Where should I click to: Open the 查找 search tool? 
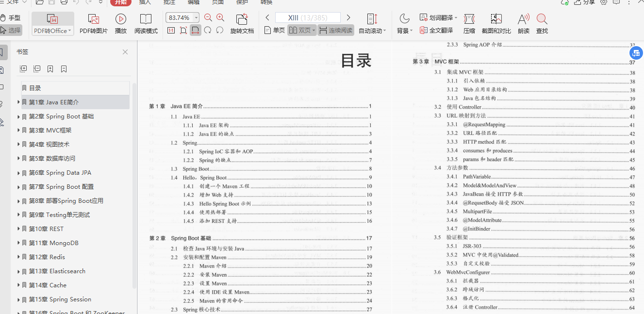[542, 23]
